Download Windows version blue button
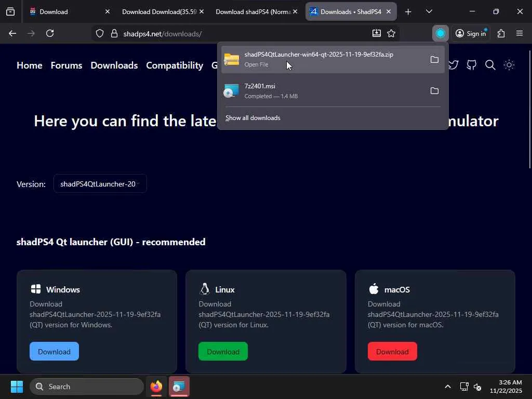This screenshot has width=532, height=399. pyautogui.click(x=54, y=351)
